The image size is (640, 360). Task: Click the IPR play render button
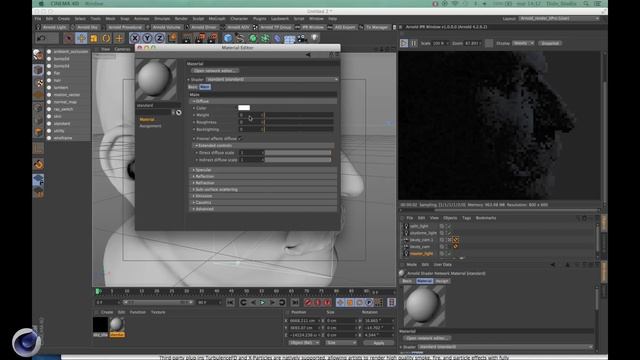(x=404, y=43)
